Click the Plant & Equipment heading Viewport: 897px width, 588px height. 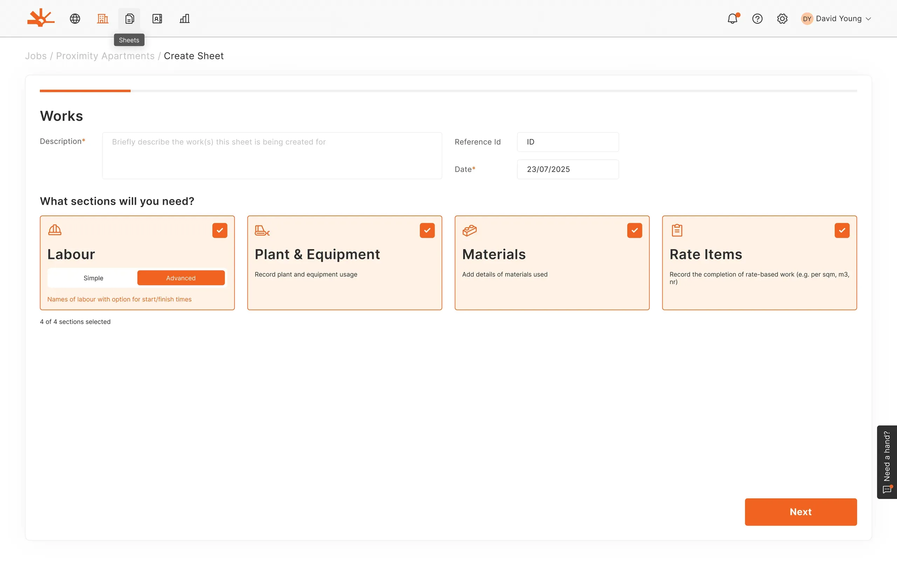point(317,254)
